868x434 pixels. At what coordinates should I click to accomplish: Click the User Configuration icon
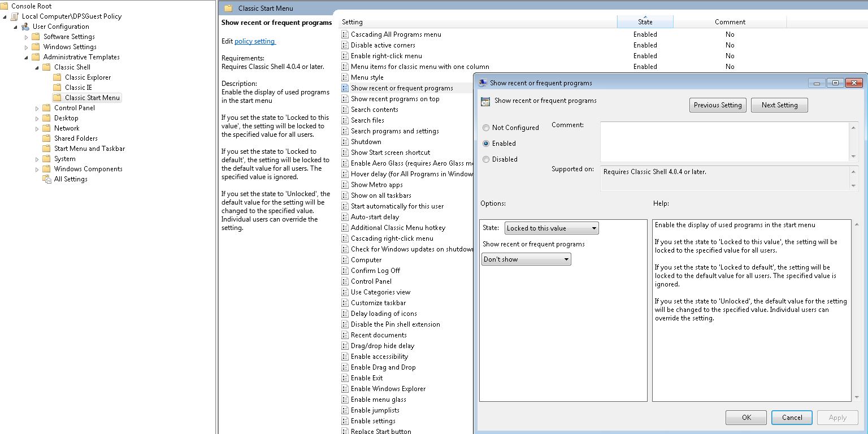tap(25, 27)
